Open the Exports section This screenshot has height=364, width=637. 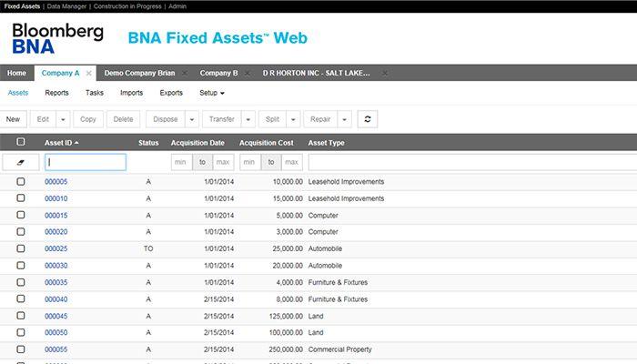tap(171, 93)
